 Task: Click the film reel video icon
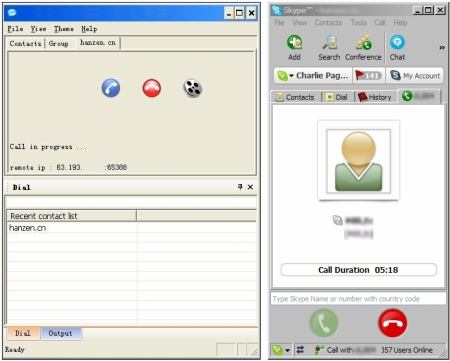pyautogui.click(x=193, y=88)
